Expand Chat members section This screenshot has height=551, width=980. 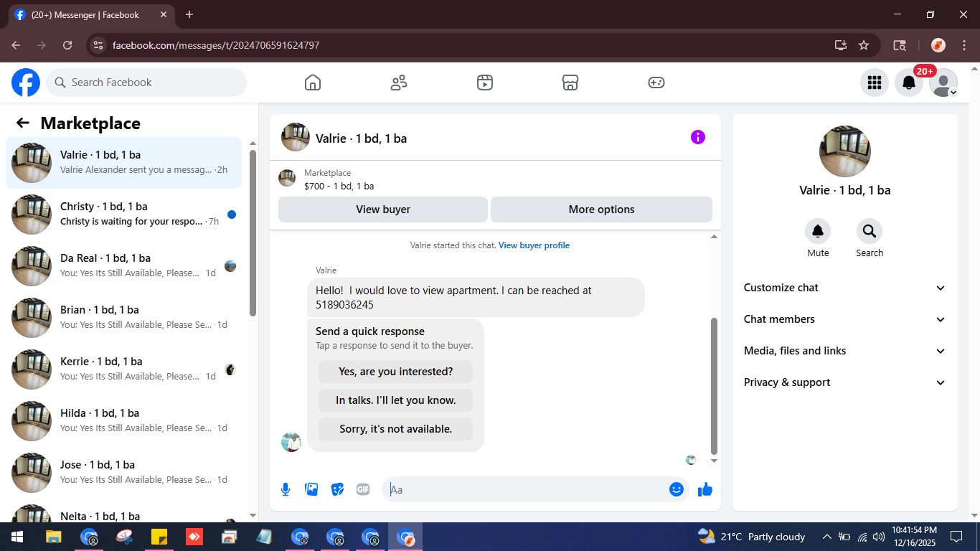pos(845,319)
